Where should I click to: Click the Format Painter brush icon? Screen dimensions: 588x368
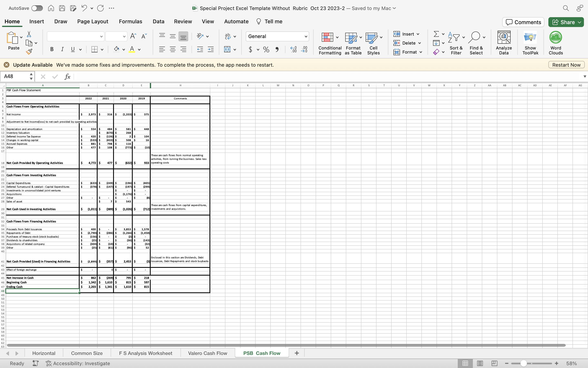[29, 52]
